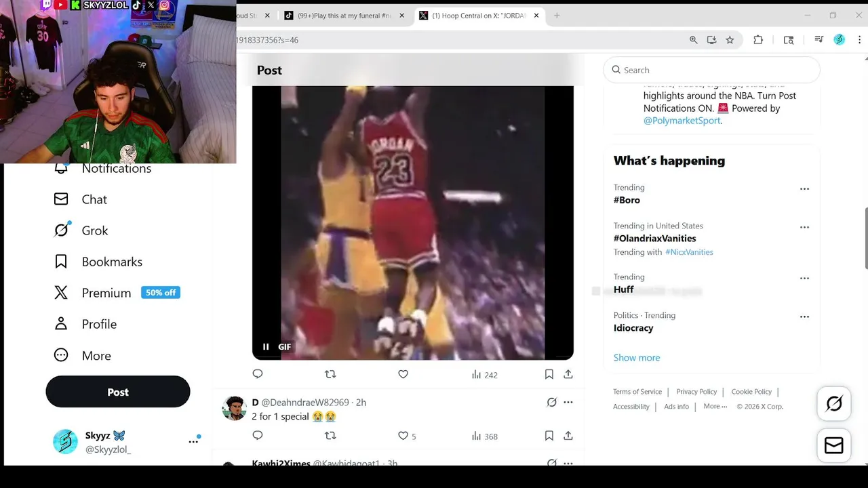Open the Idiocracy trending topic
Viewport: 868px width, 488px height.
[633, 328]
